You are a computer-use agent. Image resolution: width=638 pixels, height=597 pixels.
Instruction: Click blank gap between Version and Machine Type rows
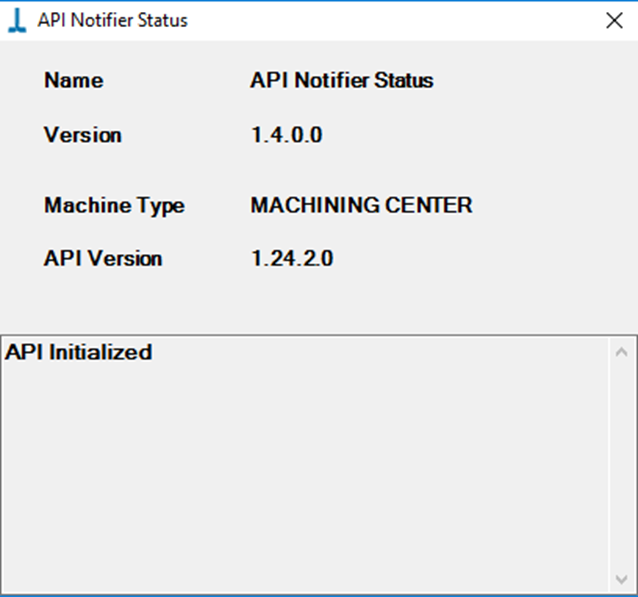(317, 170)
